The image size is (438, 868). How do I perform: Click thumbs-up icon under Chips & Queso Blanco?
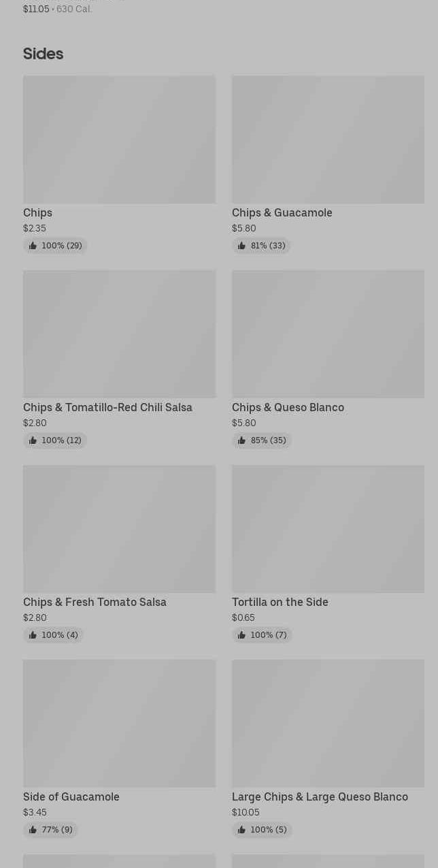[x=241, y=440]
